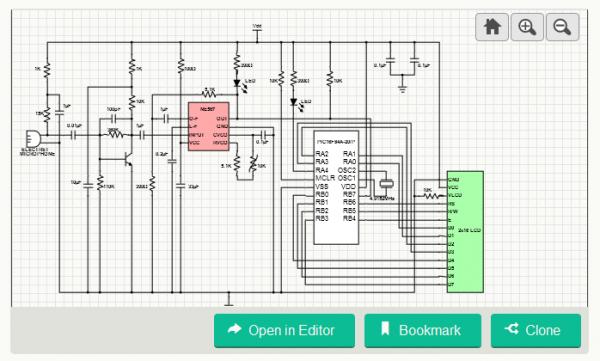
Task: Click the MCLR pin label
Action: point(325,178)
